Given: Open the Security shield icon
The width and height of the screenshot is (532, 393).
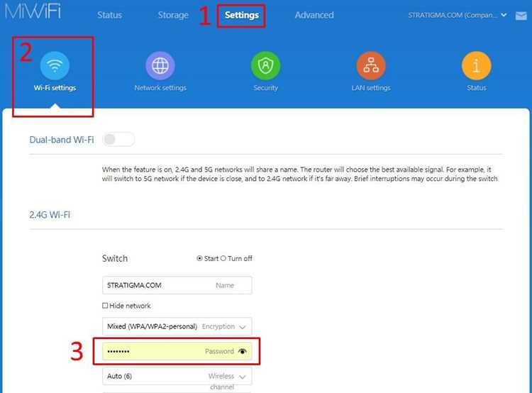Looking at the screenshot, I should click(x=266, y=65).
